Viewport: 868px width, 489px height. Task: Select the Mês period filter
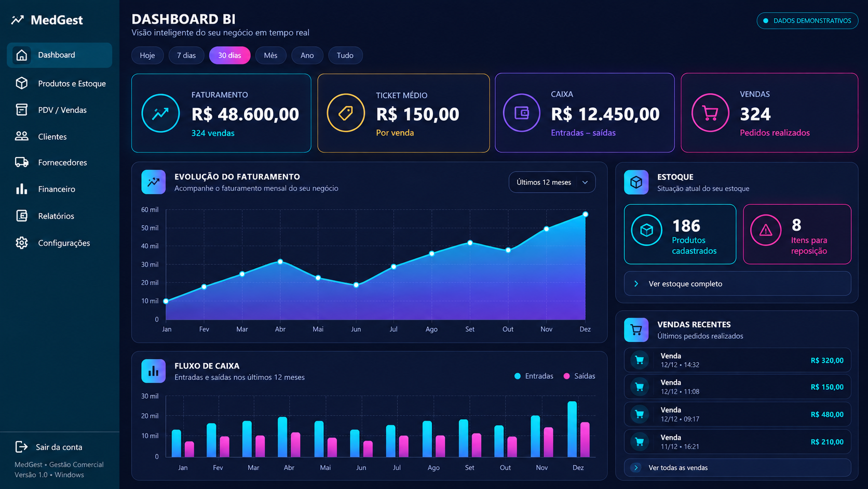click(x=270, y=56)
